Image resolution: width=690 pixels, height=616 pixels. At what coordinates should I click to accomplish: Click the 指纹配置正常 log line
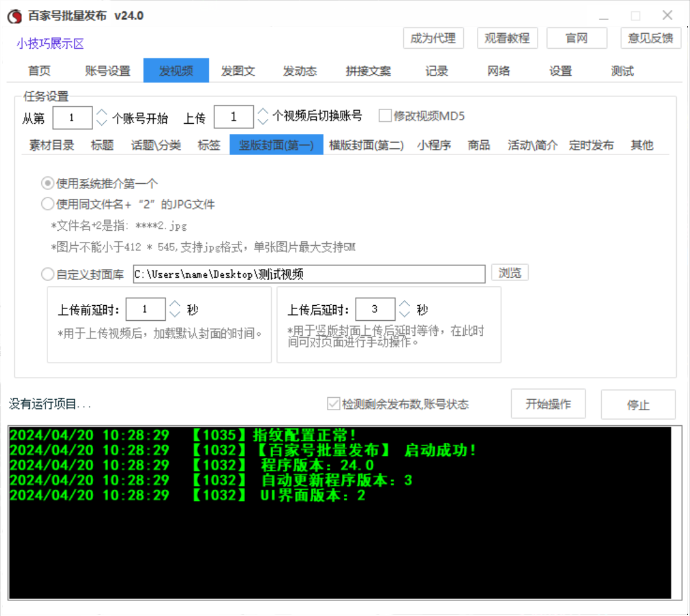click(x=182, y=435)
